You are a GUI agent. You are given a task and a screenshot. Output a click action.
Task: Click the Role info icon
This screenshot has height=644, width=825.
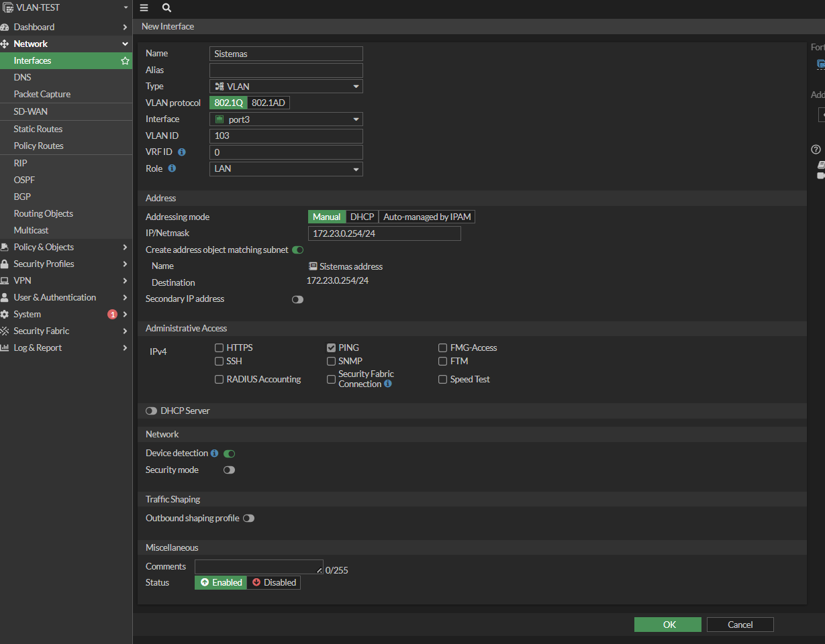172,168
